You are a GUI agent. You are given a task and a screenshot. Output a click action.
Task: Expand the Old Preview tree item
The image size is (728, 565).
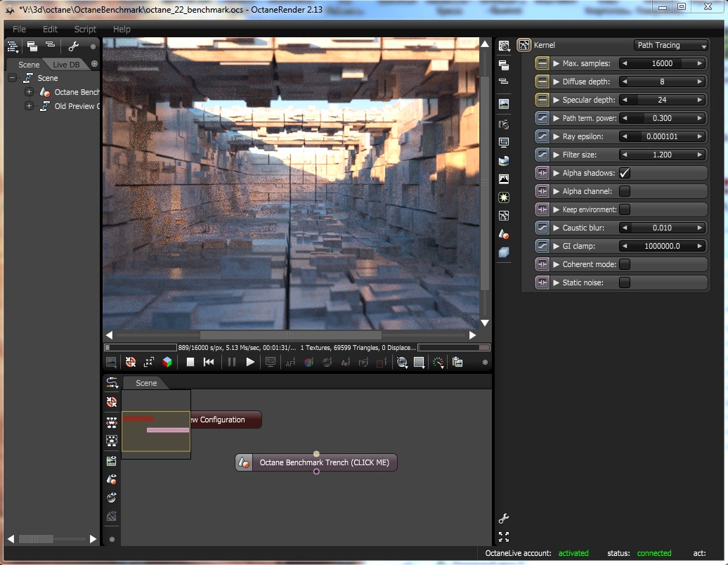29,106
